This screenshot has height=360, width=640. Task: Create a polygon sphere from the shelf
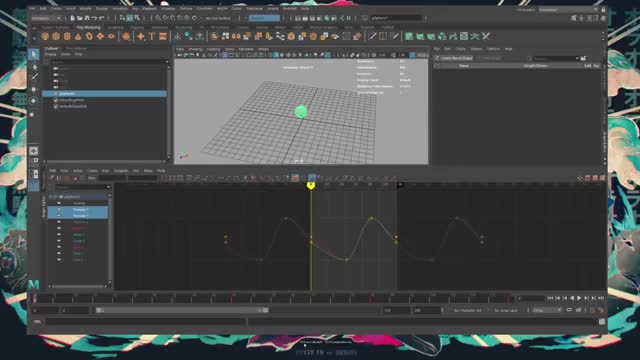pyautogui.click(x=45, y=36)
